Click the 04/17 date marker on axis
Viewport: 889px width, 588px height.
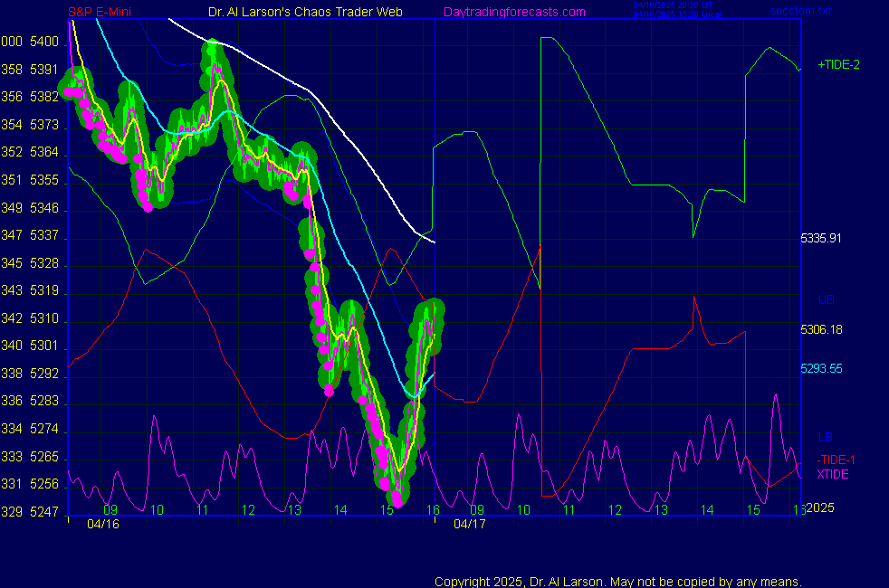pos(469,524)
